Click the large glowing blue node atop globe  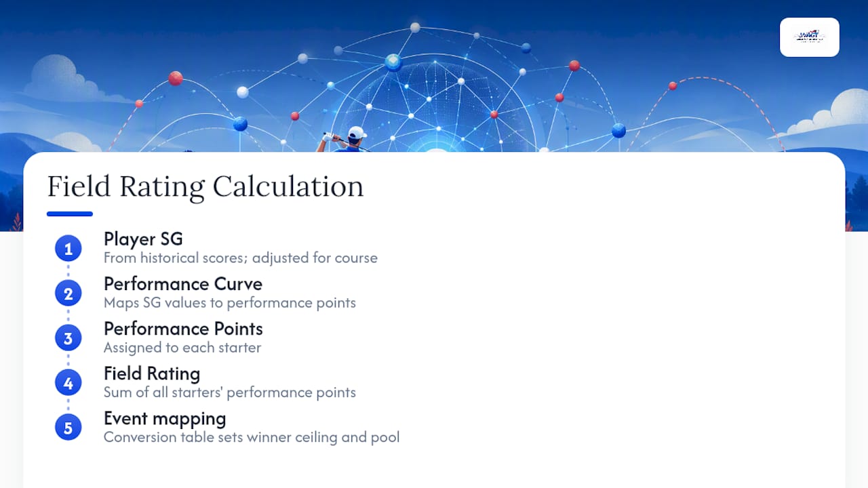[x=393, y=62]
